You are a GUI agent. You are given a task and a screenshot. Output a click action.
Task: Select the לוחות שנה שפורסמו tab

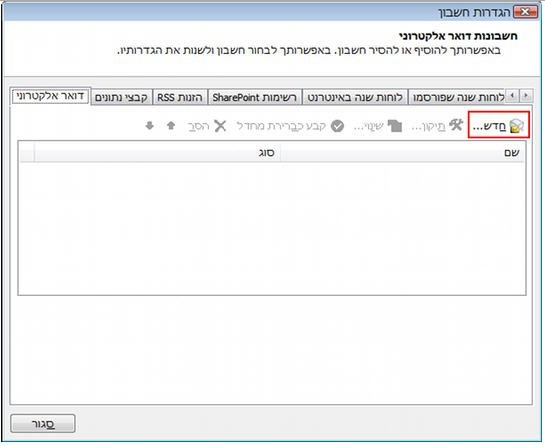tap(457, 97)
